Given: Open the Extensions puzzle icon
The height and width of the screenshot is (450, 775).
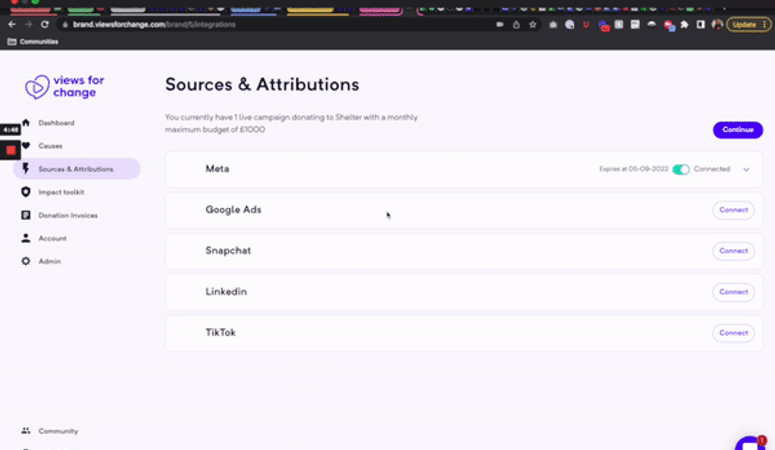Looking at the screenshot, I should (685, 24).
